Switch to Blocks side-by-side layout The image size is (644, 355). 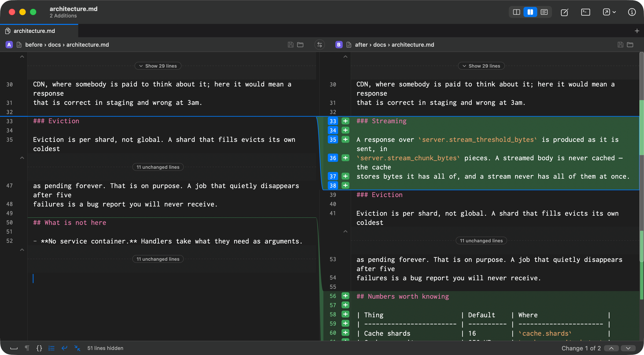[516, 12]
